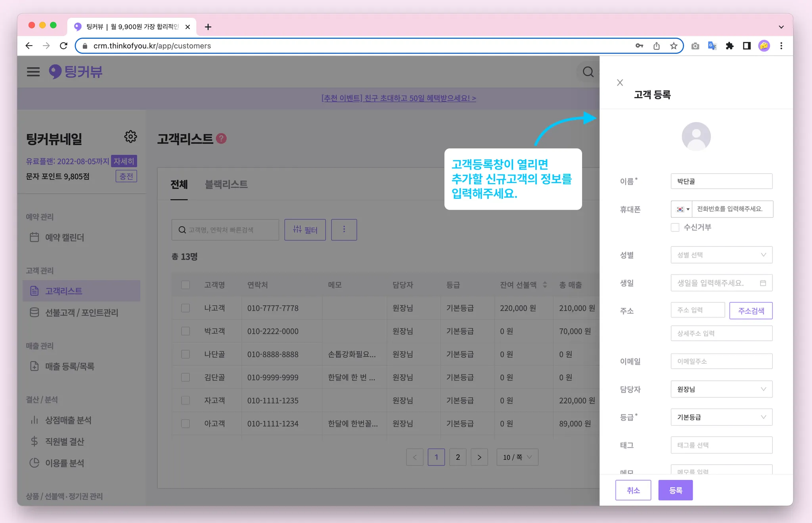Check the box for customer 나고객
812x523 pixels.
point(185,308)
